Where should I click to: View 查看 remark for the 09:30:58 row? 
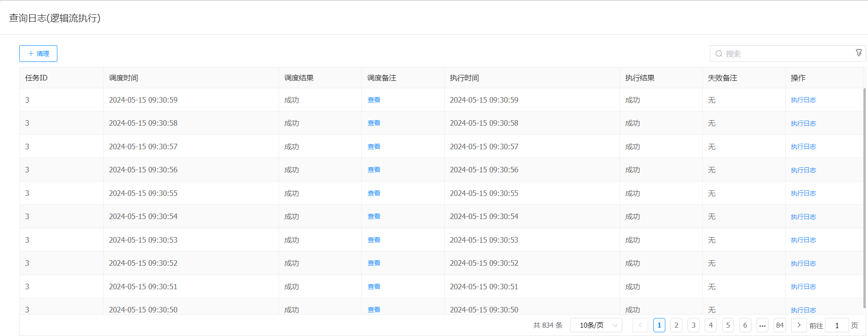(373, 123)
